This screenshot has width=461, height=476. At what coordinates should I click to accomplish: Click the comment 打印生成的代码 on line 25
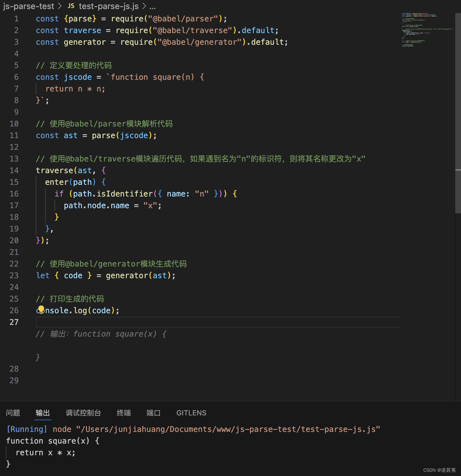coord(70,299)
